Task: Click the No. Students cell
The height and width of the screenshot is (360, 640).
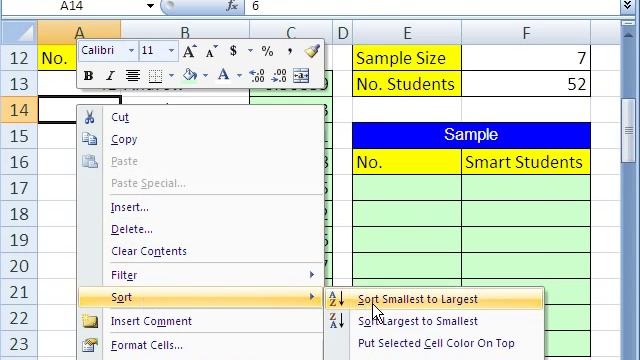Action: 407,84
